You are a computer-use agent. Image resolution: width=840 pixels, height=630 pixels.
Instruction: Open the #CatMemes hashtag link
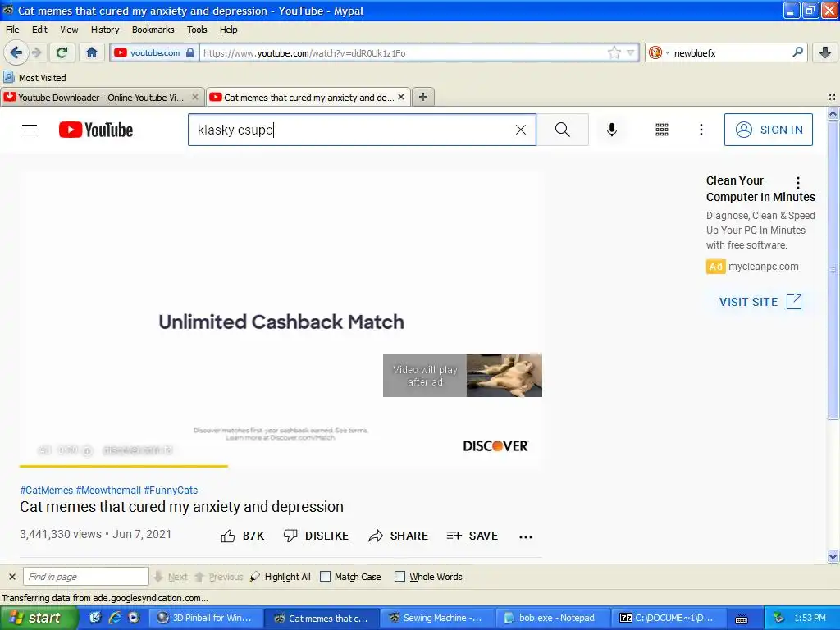tap(47, 491)
